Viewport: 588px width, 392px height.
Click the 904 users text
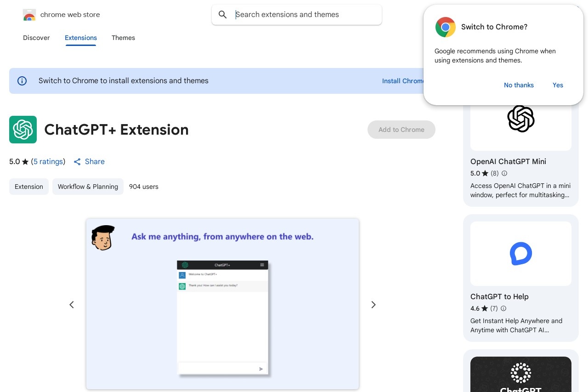point(144,187)
